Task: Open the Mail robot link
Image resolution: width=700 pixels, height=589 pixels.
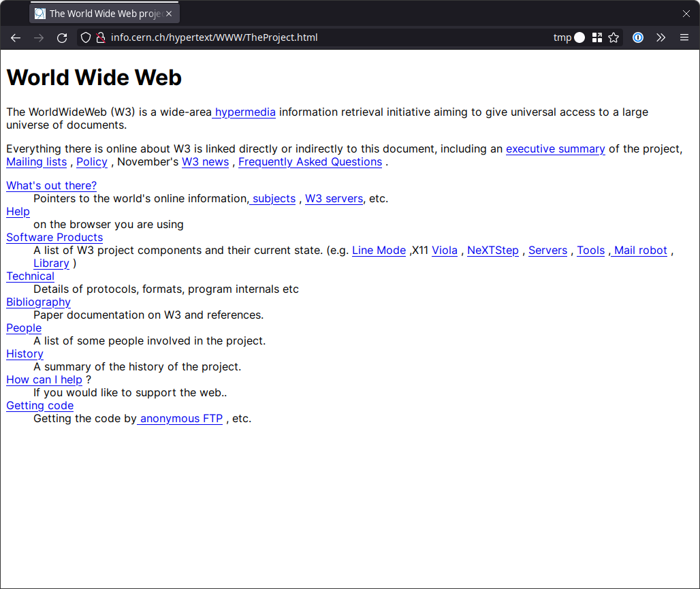Action: [639, 251]
